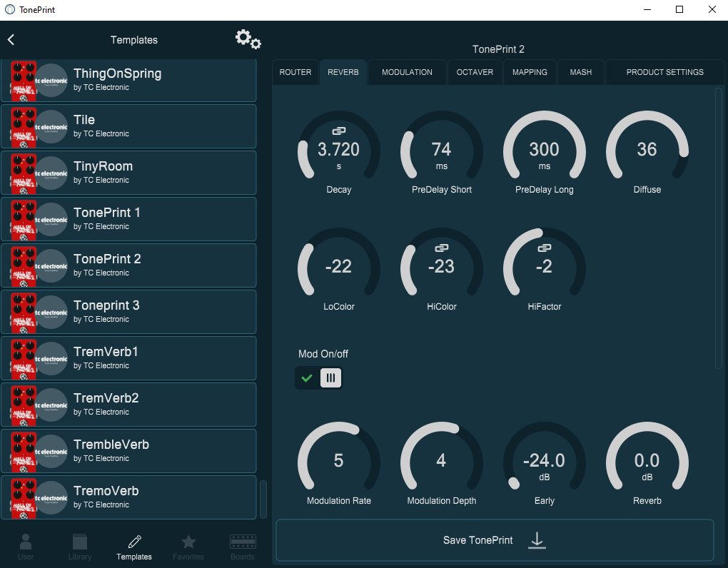Click the HiFactor knob value -2
Image resolution: width=728 pixels, height=568 pixels.
coord(544,266)
